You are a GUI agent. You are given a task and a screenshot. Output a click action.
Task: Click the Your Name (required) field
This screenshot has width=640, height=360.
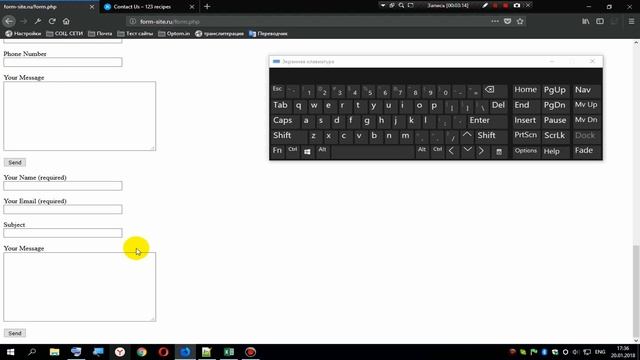click(x=62, y=186)
